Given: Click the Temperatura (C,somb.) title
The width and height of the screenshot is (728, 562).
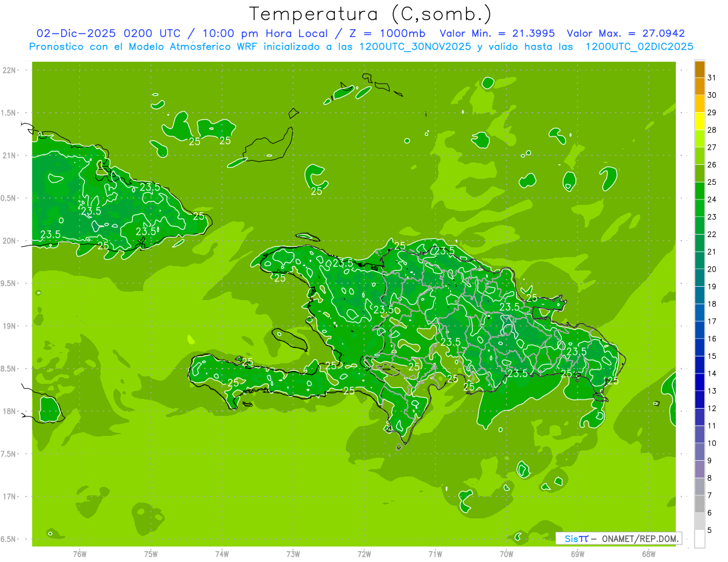Looking at the screenshot, I should click(x=370, y=13).
